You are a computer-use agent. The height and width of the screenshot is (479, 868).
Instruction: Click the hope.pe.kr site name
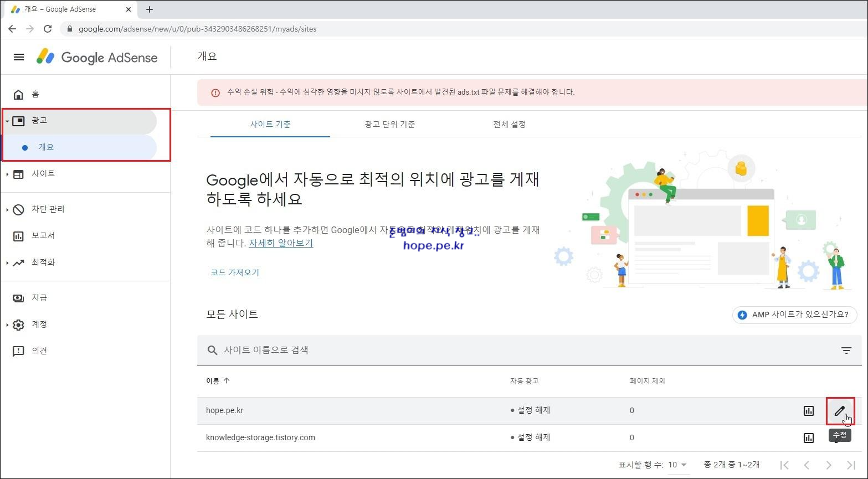click(x=224, y=410)
